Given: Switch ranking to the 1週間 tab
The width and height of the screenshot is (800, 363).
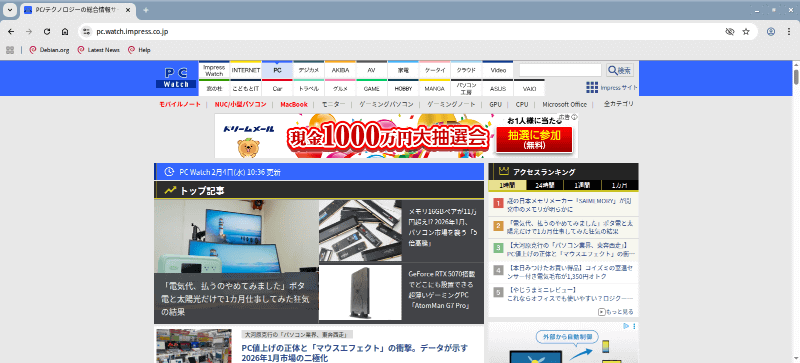Looking at the screenshot, I should pos(582,185).
